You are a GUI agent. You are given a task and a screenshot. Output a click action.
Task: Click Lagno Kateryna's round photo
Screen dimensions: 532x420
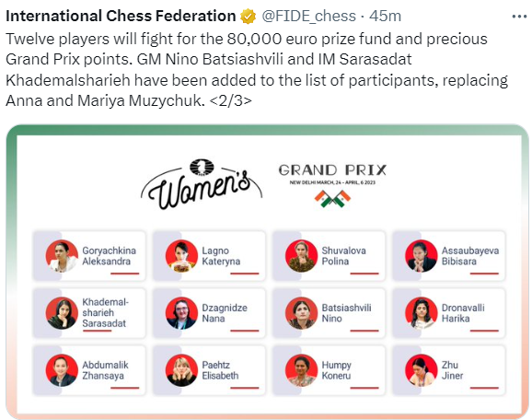click(x=181, y=256)
